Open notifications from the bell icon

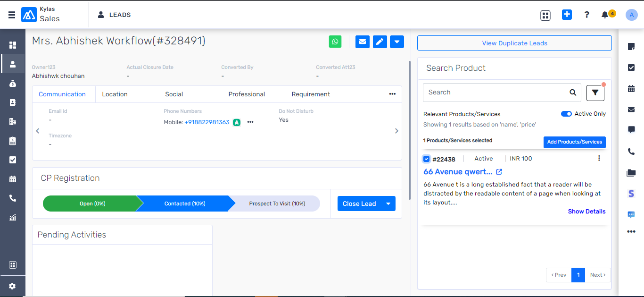(604, 15)
